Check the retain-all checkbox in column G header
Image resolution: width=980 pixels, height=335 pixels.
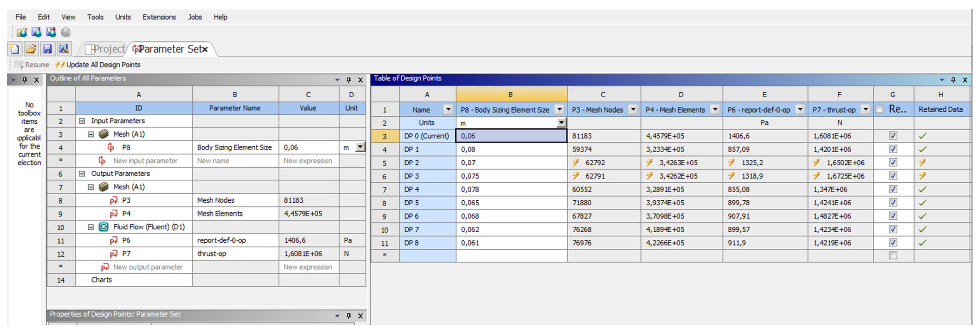point(879,110)
